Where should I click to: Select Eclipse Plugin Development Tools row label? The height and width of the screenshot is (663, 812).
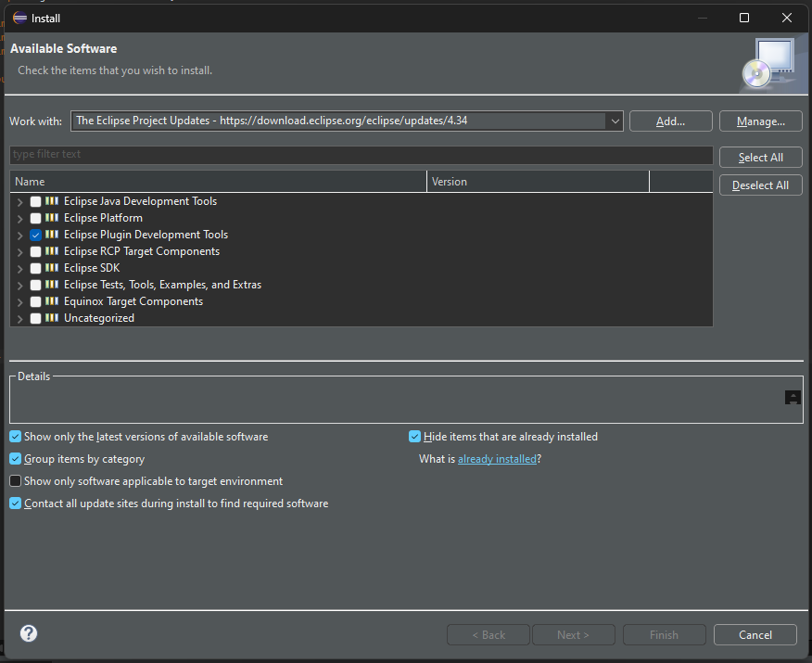146,235
